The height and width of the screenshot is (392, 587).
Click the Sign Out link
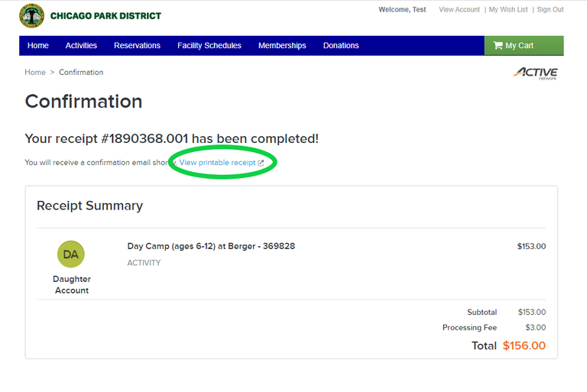pos(550,10)
